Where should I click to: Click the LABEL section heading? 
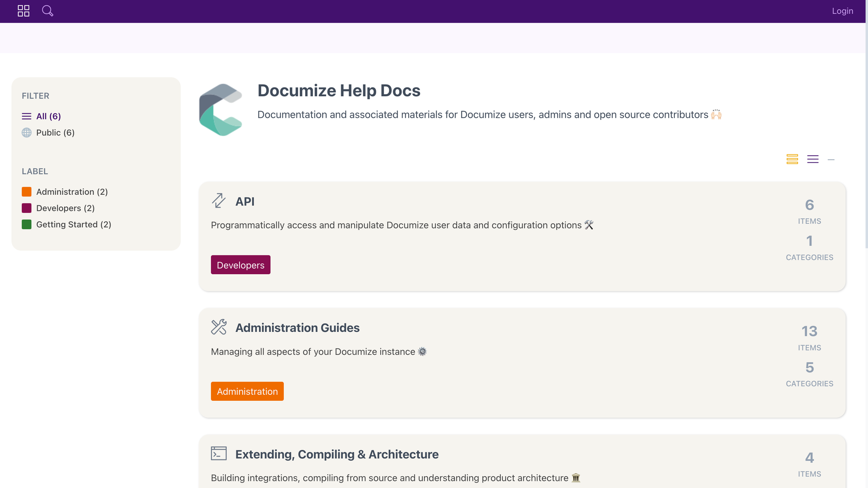point(35,171)
